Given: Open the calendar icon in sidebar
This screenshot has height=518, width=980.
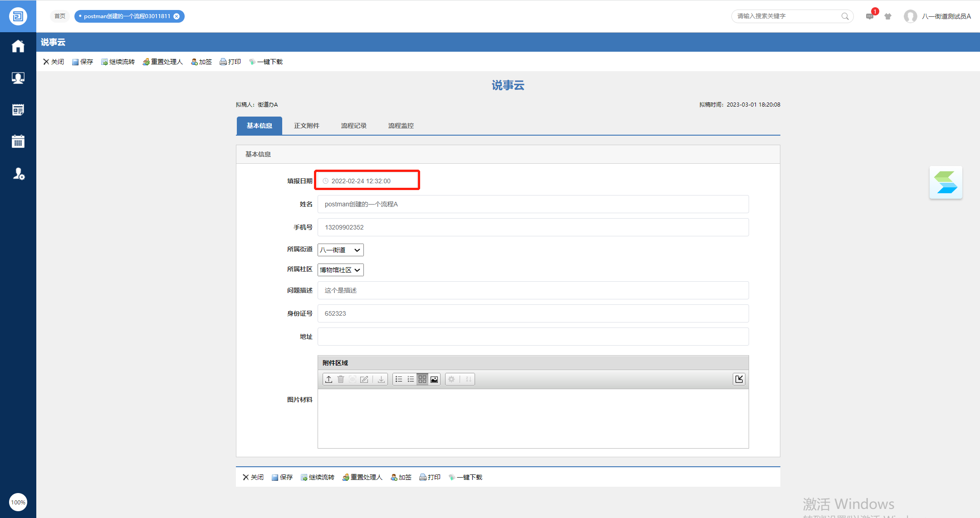Looking at the screenshot, I should [18, 142].
